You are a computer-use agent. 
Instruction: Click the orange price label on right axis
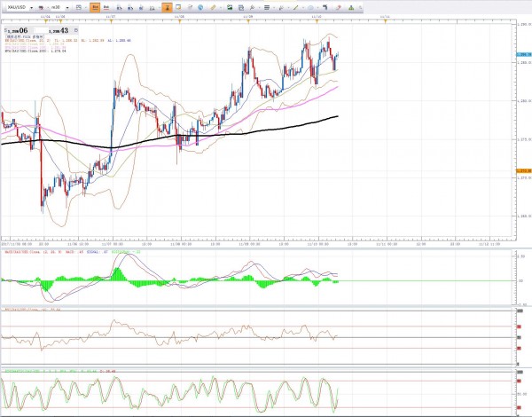[x=522, y=170]
